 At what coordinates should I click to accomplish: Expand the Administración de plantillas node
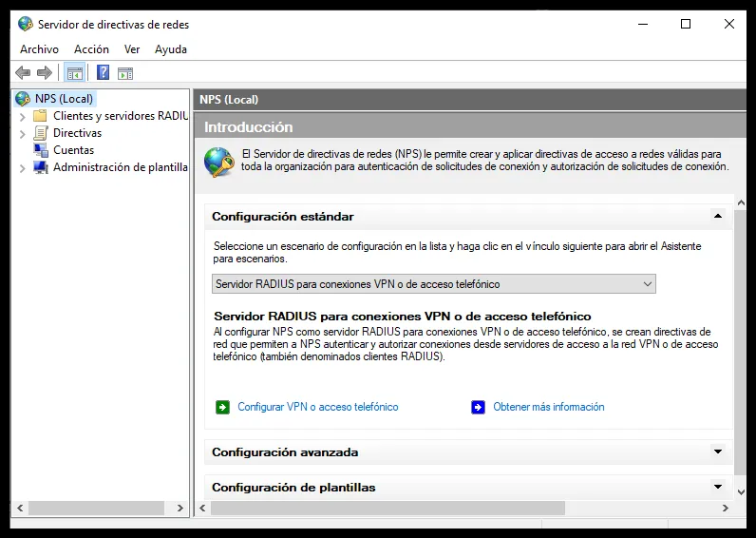coord(22,168)
